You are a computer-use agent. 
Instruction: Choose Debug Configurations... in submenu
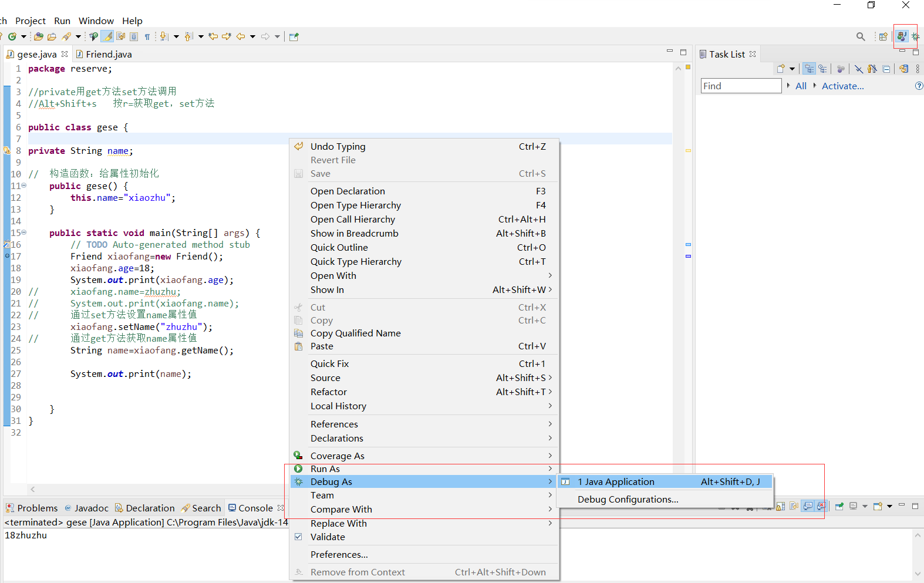click(664, 500)
